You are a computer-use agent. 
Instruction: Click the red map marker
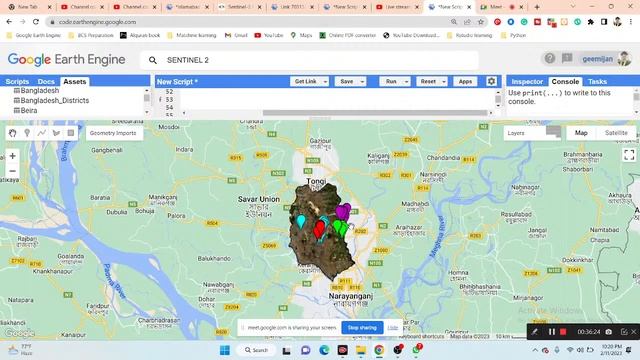tap(319, 229)
